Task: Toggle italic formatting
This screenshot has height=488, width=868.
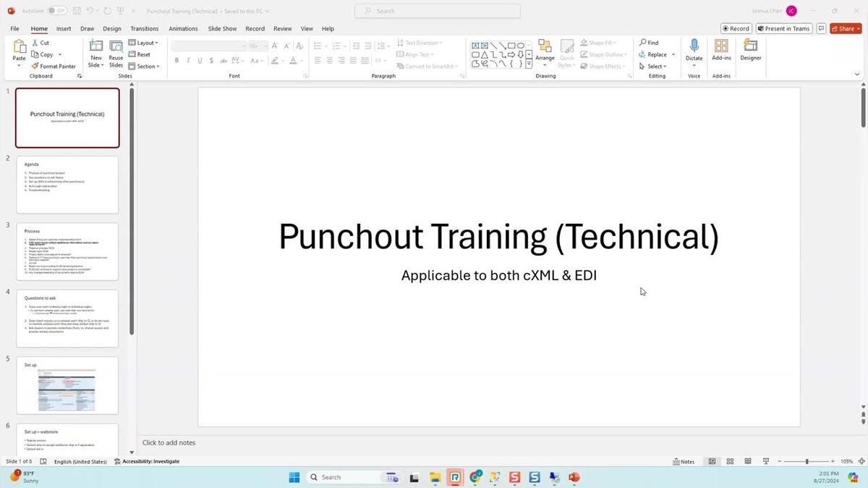Action: pos(188,60)
